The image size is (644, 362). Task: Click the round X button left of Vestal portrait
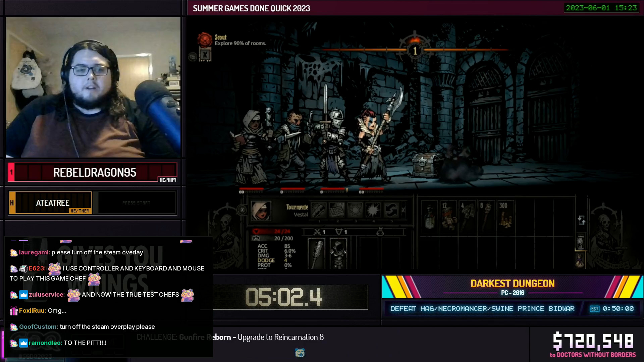242,210
